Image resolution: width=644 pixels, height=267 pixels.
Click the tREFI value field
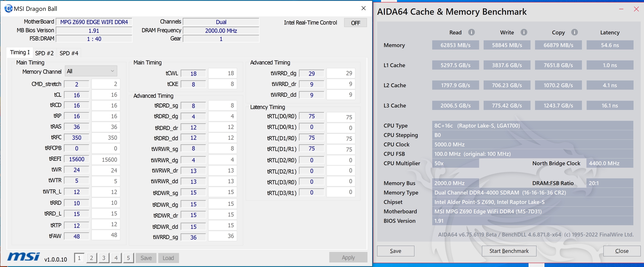(x=76, y=159)
